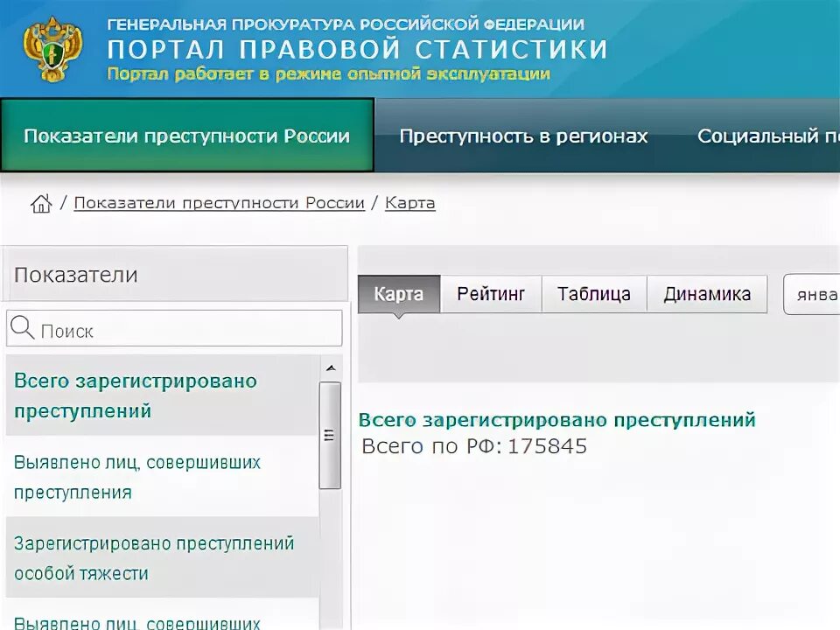Viewport: 840px width, 630px height.
Task: Switch to the 'Таблица' tab
Action: click(x=594, y=294)
